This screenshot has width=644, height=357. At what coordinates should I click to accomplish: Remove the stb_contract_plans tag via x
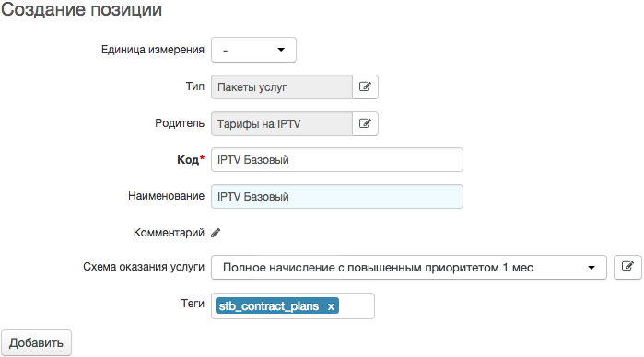pyautogui.click(x=331, y=306)
